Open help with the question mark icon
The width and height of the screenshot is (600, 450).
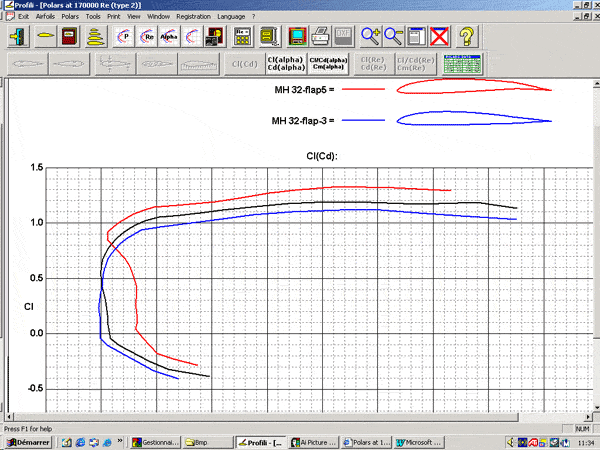pyautogui.click(x=467, y=37)
